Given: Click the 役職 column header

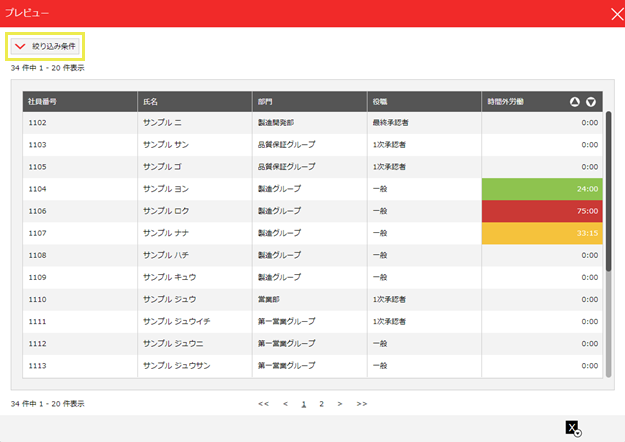Looking at the screenshot, I should coord(425,102).
